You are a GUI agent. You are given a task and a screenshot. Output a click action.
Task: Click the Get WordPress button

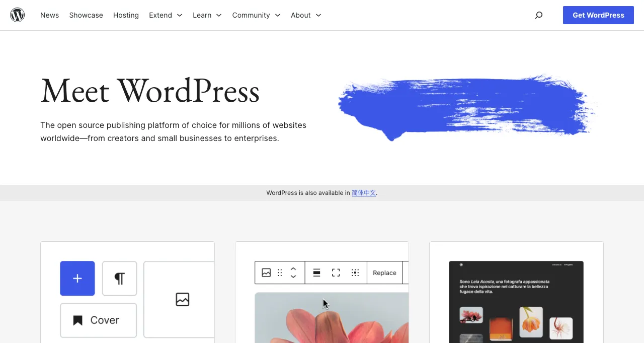(598, 15)
